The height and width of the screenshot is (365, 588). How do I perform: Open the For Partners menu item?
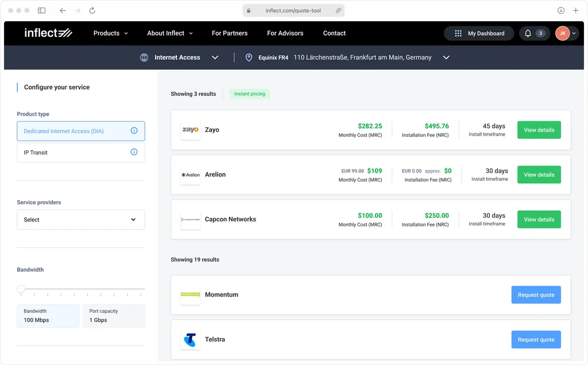pos(230,33)
